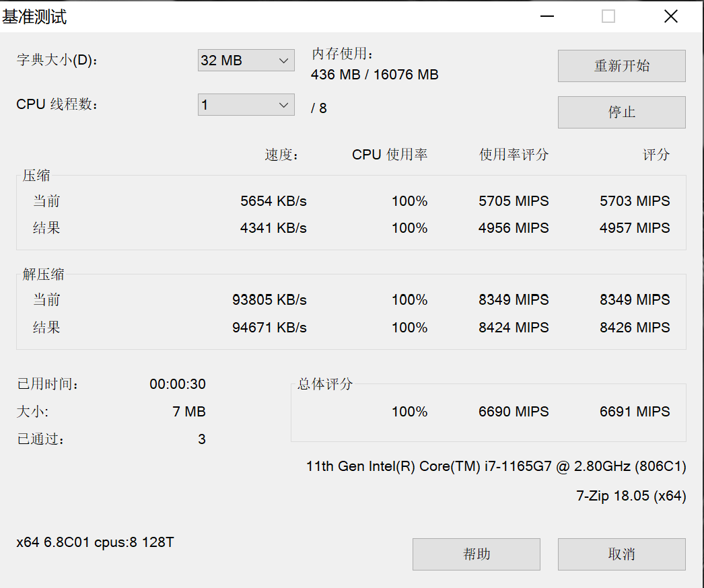Click the x64 6.8C01 cpus:8 128T text
This screenshot has height=588, width=704.
tap(95, 543)
